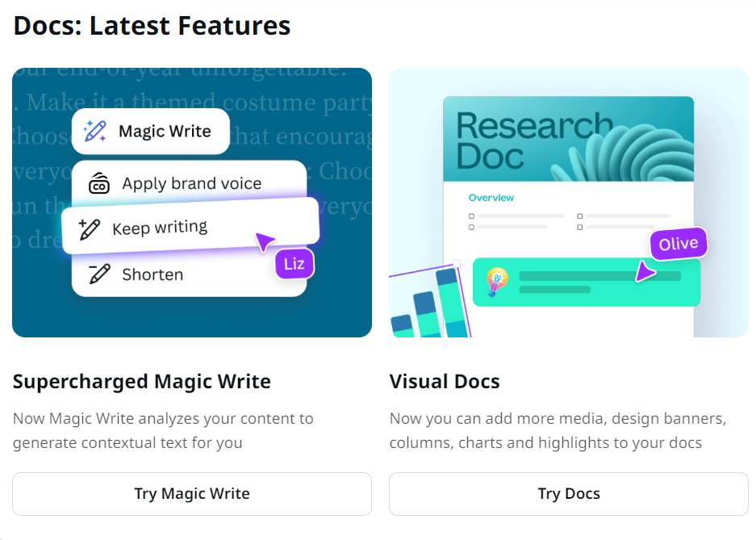The width and height of the screenshot is (756, 540).
Task: Click the Olive collaborator name tag
Action: pos(678,244)
